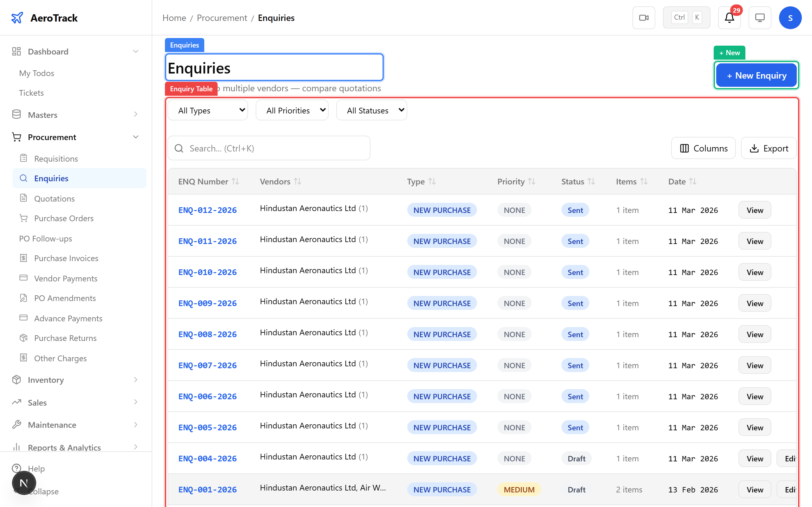This screenshot has width=812, height=507.
Task: Click the screen monitor icon in header
Action: (x=760, y=17)
